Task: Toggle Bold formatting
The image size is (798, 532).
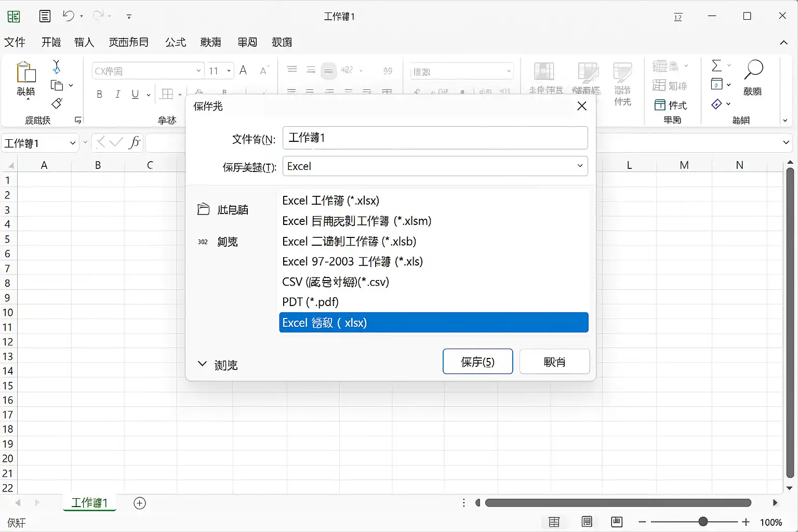Action: 99,94
